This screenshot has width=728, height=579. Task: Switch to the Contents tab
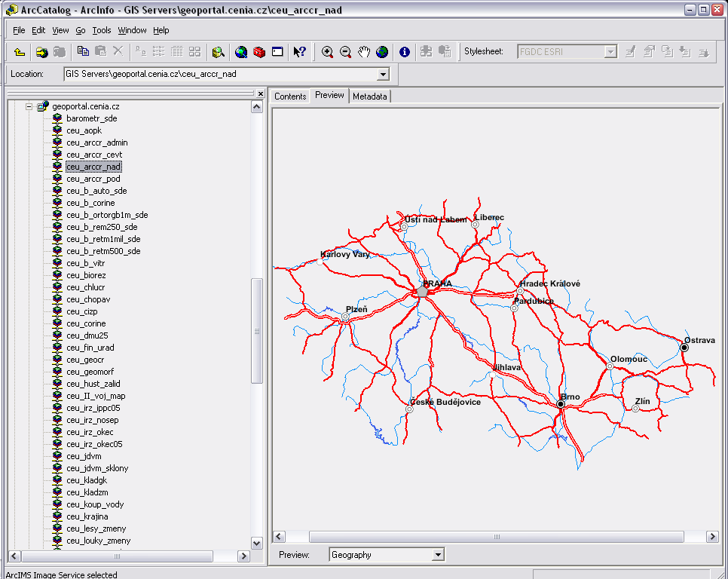click(x=290, y=96)
